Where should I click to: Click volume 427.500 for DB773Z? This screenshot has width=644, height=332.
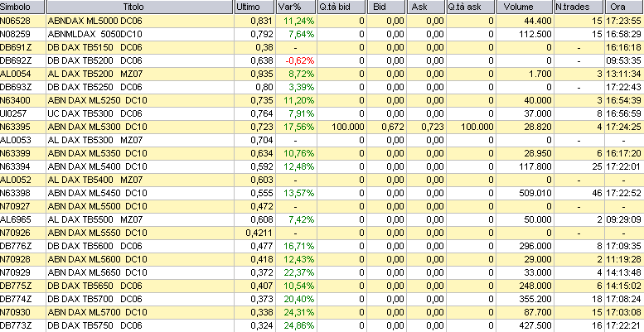[x=535, y=326]
